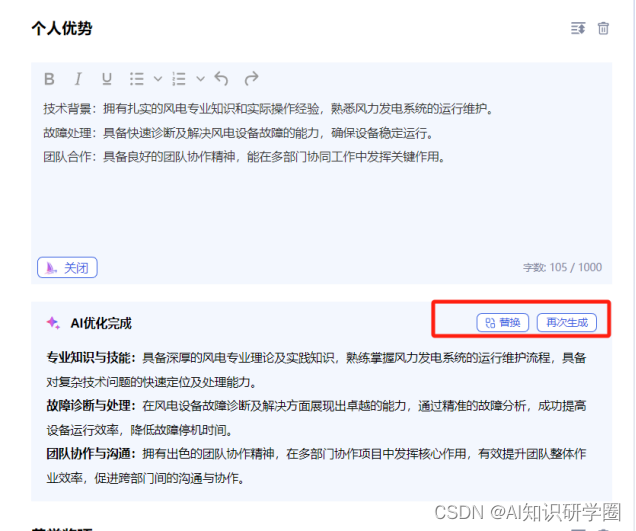Click the text 对复杂技术问题的快速定位及处理能力
636x531 pixels.
point(151,382)
